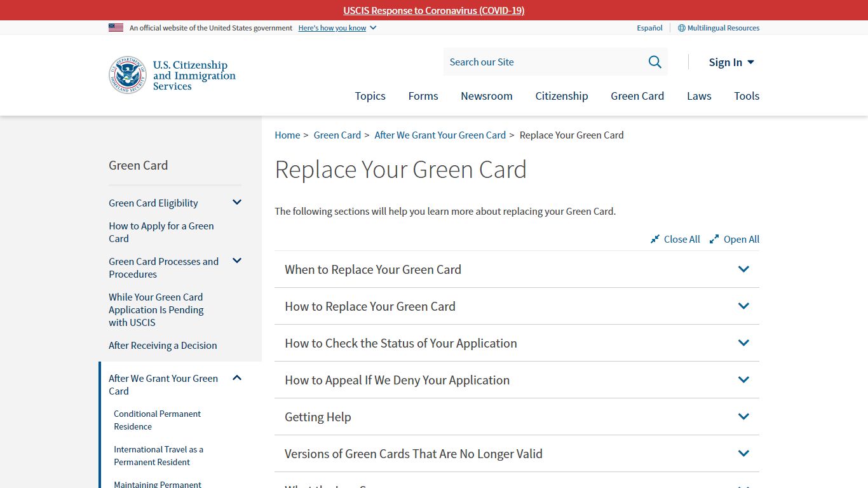This screenshot has height=488, width=868.
Task: Click the Open All expand arrows icon
Action: [714, 239]
